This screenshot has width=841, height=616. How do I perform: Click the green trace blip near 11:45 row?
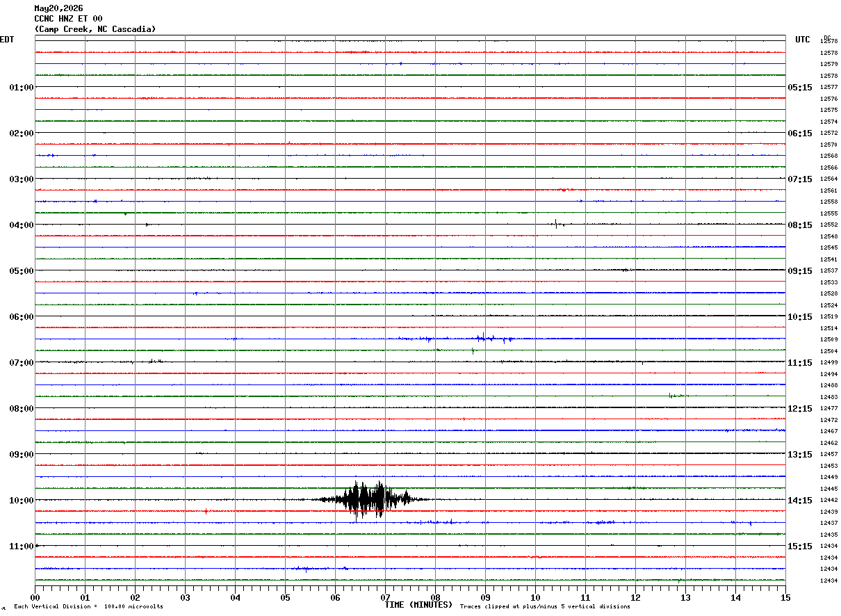[679, 580]
